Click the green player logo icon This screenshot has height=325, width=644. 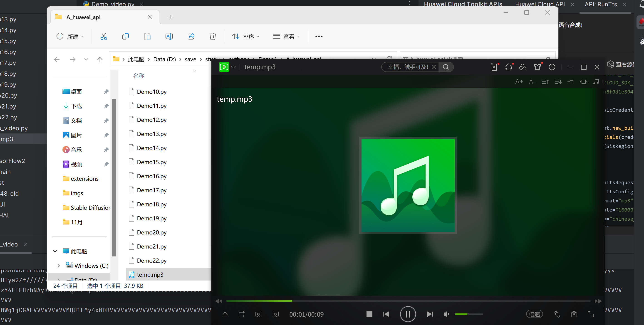pos(224,67)
